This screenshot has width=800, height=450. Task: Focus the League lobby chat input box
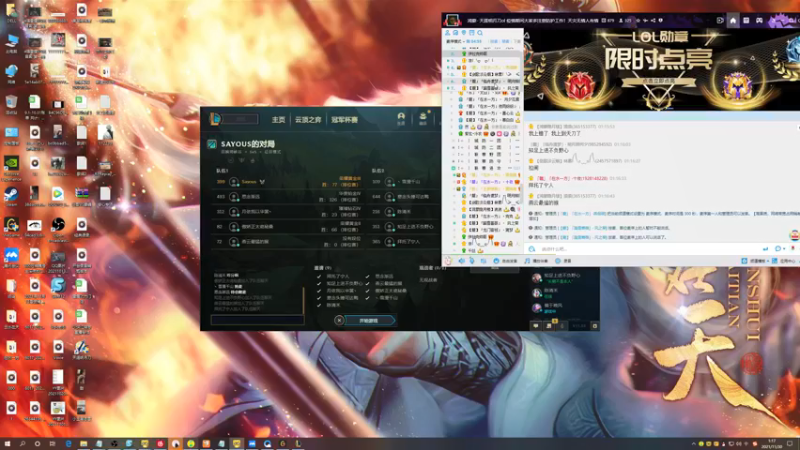(257, 320)
